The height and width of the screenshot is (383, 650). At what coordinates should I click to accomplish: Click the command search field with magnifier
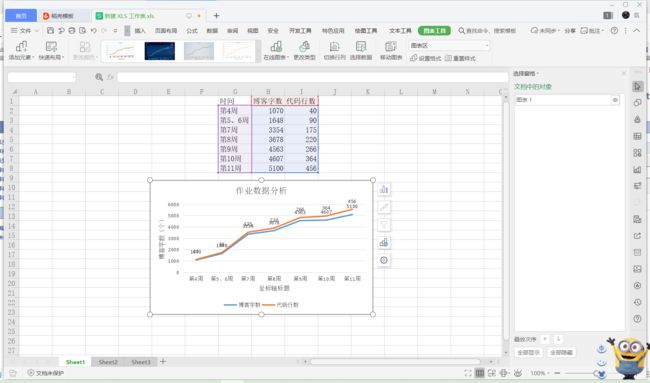point(487,31)
